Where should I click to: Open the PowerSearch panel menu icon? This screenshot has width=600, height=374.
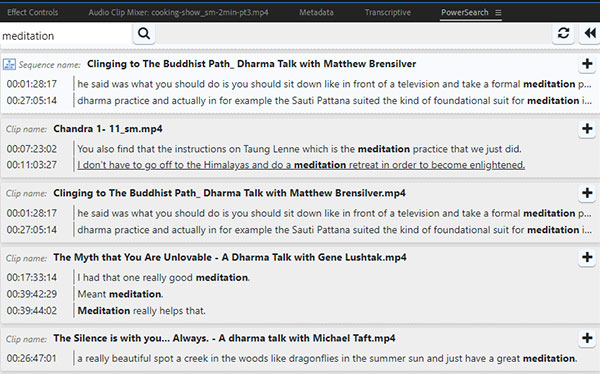click(x=498, y=13)
